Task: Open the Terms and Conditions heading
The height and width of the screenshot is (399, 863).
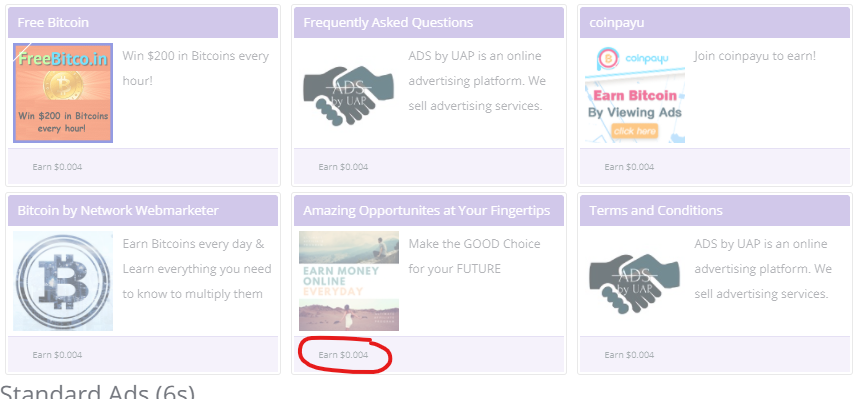Action: [656, 211]
